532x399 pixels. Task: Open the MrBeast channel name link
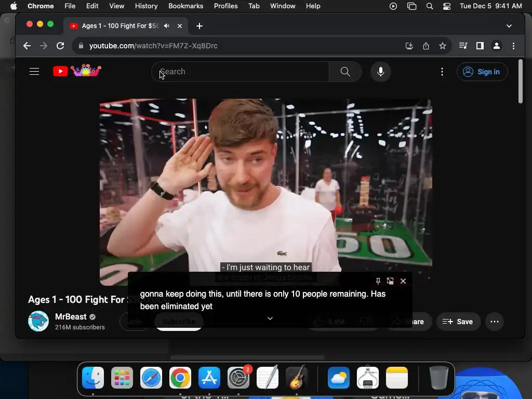coord(71,316)
